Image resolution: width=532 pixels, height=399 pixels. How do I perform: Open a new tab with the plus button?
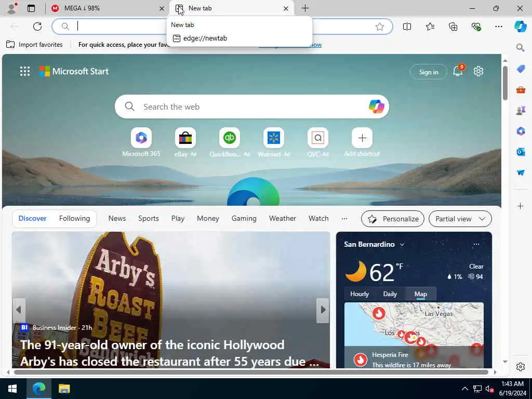coord(305,8)
